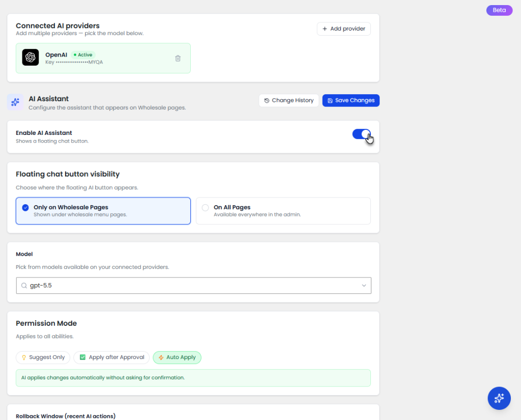
Task: Click the gpt-5.5 model input field
Action: click(193, 285)
